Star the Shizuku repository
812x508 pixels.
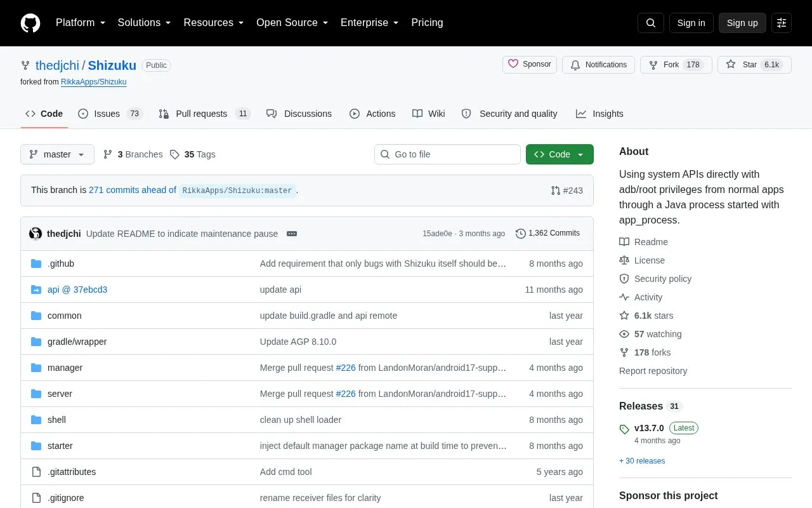click(x=754, y=65)
